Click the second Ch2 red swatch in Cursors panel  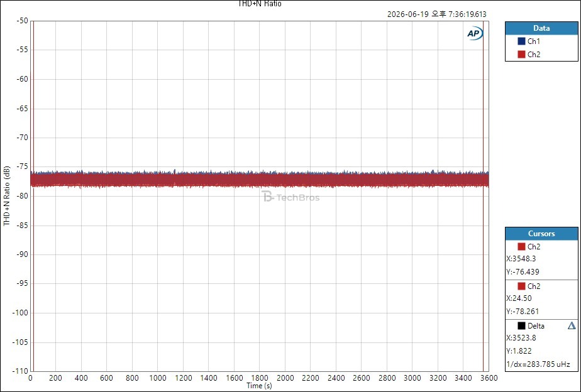click(521, 286)
